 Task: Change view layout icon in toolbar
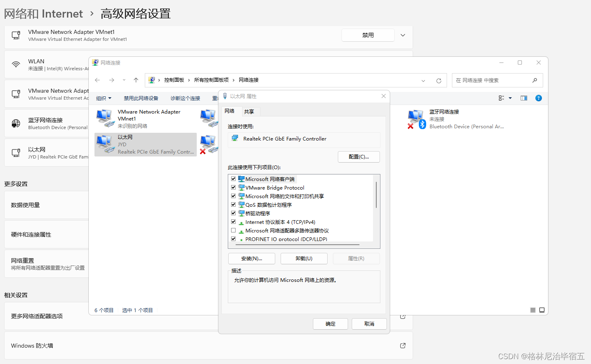(x=501, y=98)
